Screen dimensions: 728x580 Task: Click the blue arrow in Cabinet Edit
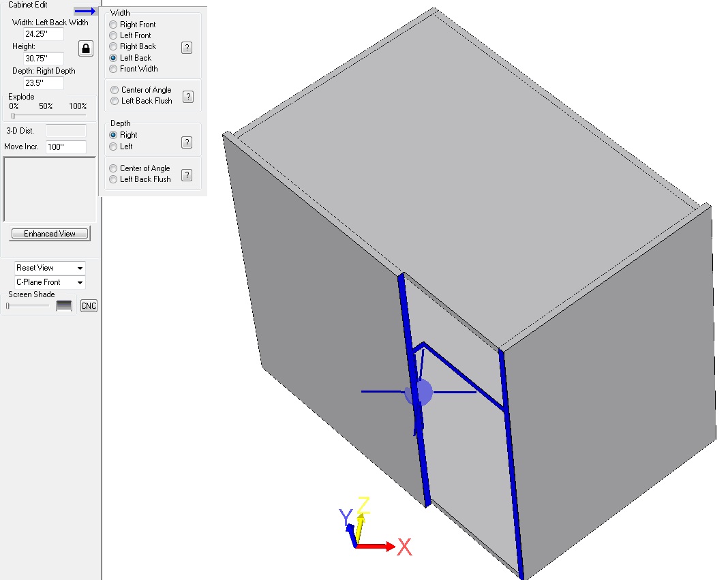click(85, 11)
